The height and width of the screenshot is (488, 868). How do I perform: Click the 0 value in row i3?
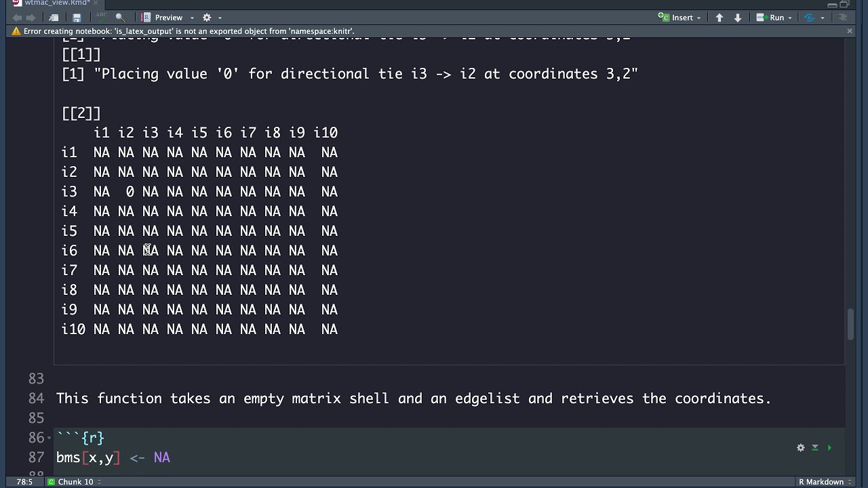point(130,192)
